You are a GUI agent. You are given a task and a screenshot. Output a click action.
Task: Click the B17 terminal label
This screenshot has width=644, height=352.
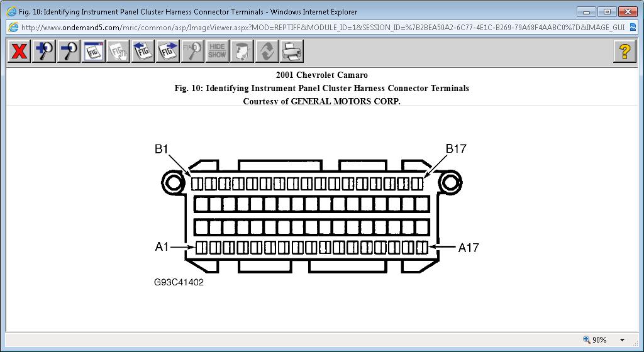click(456, 148)
